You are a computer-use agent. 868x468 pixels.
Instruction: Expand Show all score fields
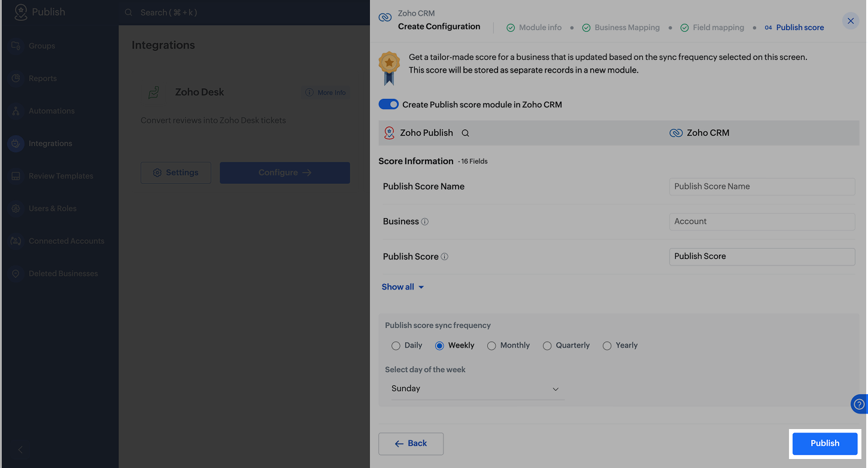click(403, 287)
